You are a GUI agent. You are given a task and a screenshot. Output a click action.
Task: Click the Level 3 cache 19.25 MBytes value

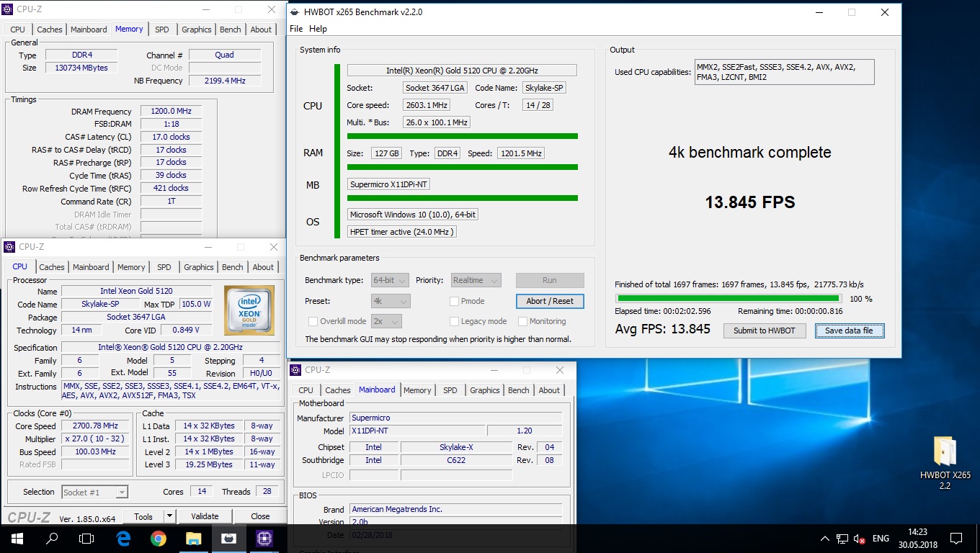pos(209,465)
